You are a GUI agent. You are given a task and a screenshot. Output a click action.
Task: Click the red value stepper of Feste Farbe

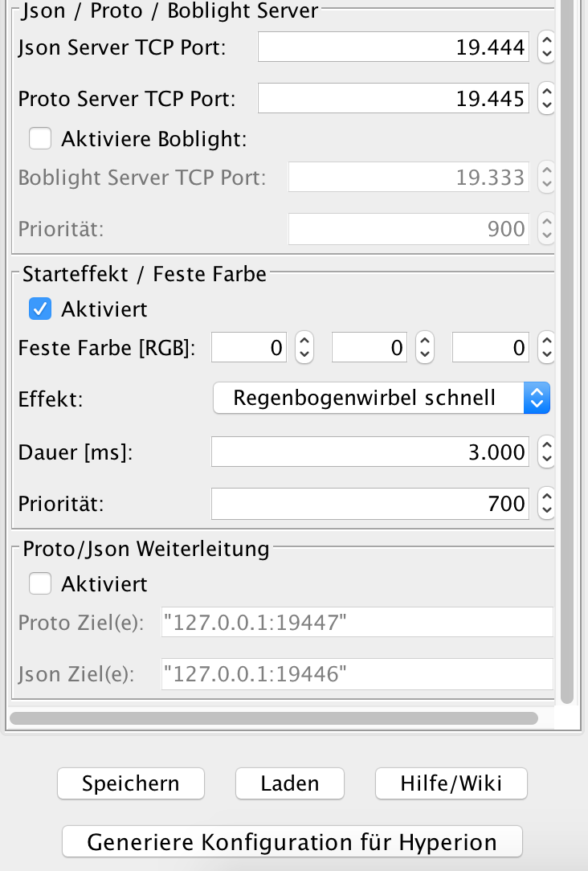(x=304, y=348)
